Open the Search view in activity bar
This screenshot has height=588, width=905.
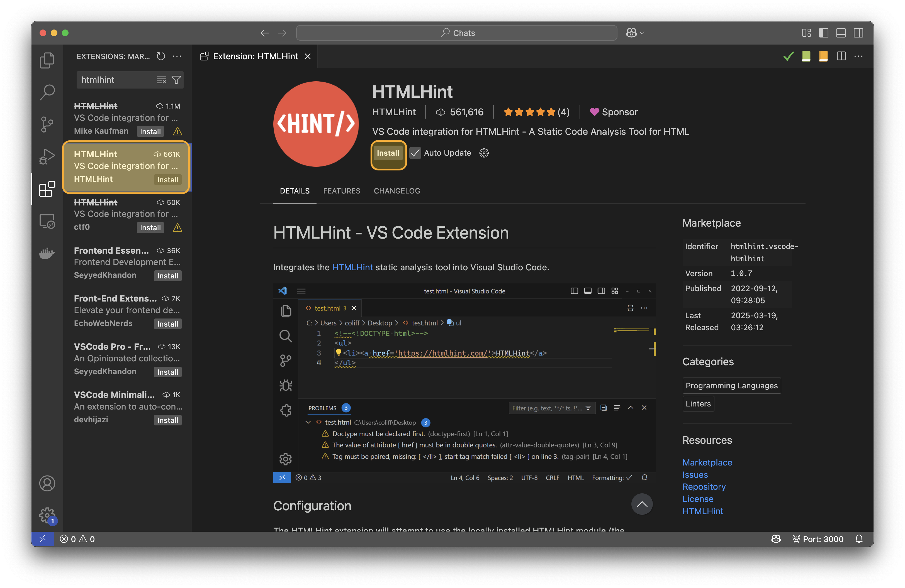tap(47, 92)
